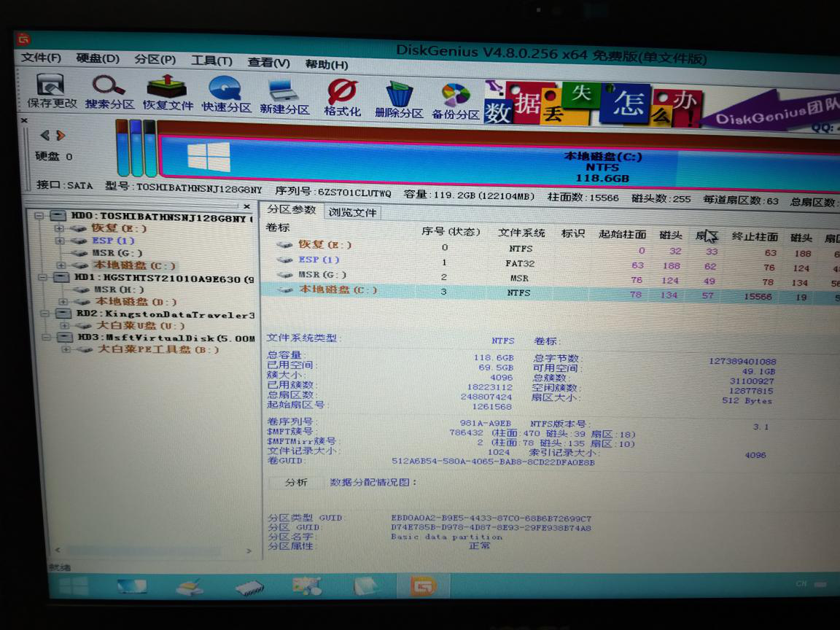Click the 数据丢失怎么办 banner
840x630 pixels.
pyautogui.click(x=593, y=104)
